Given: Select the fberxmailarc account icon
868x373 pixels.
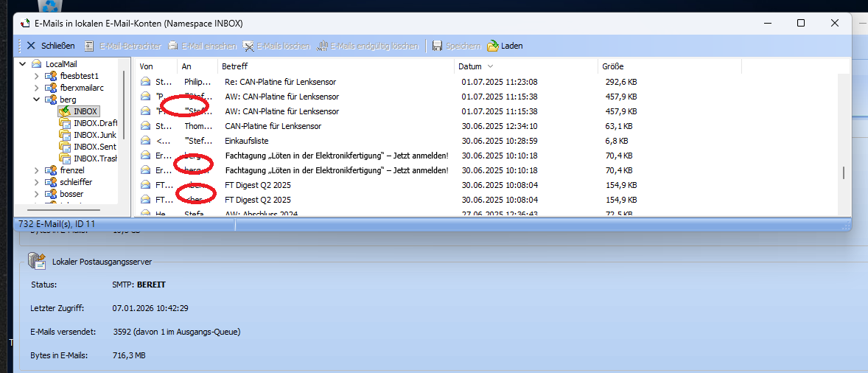Looking at the screenshot, I should point(51,88).
